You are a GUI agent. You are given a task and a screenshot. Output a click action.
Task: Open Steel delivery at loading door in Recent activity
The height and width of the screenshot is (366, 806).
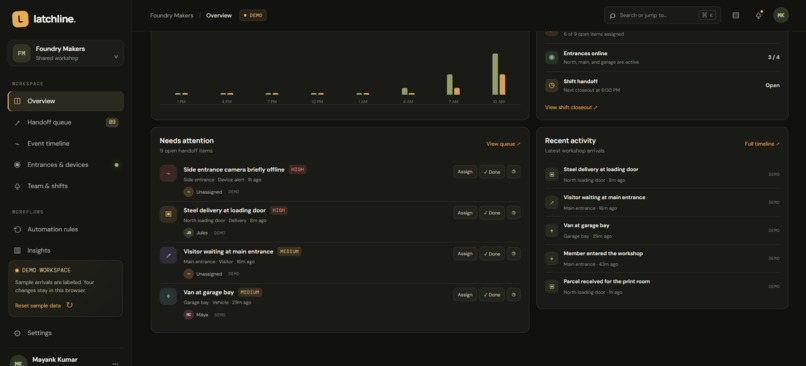(x=662, y=174)
